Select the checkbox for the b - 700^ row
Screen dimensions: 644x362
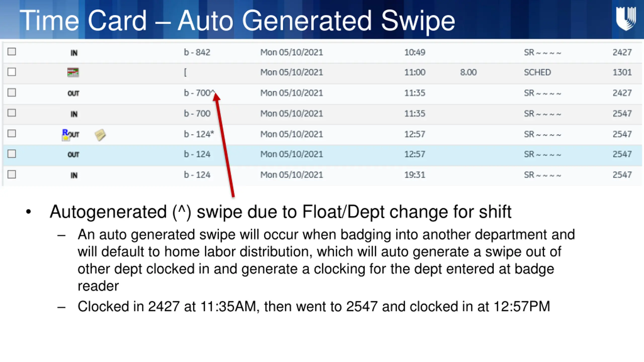pos(12,93)
